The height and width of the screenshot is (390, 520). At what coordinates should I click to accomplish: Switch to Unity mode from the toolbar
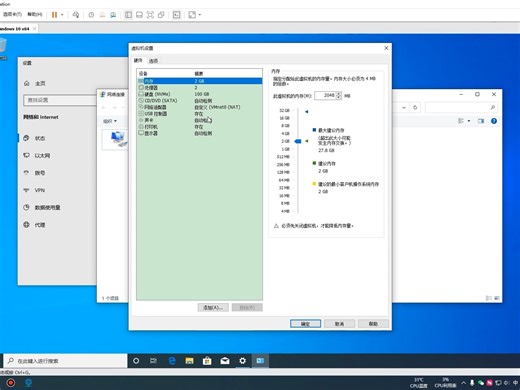click(x=161, y=15)
